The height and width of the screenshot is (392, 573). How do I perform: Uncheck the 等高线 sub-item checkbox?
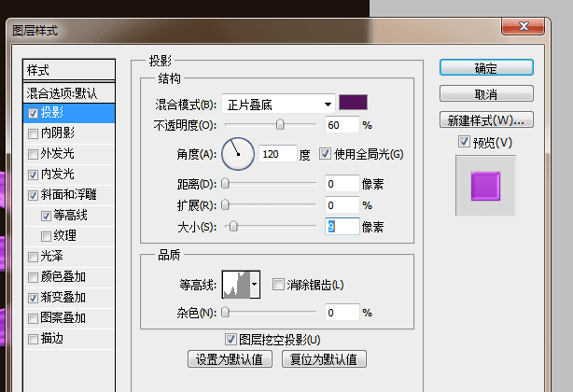(x=46, y=216)
